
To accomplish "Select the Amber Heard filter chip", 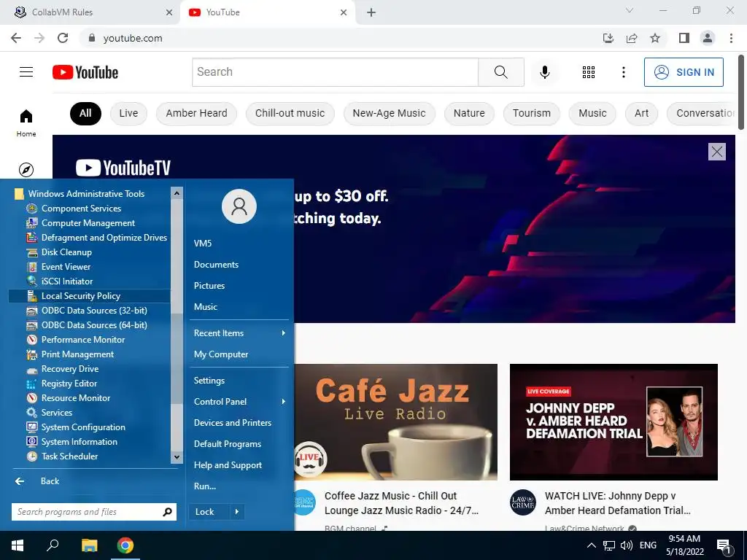I will 196,113.
